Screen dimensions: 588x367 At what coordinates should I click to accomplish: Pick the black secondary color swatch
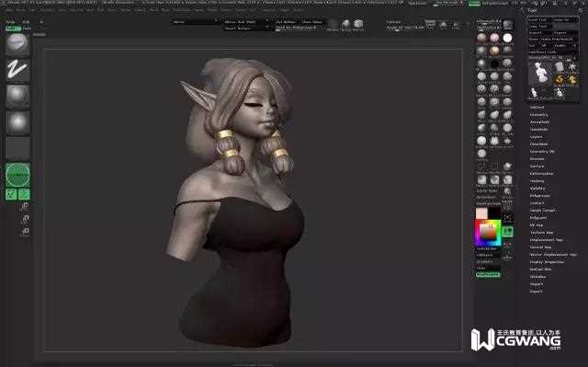[494, 212]
